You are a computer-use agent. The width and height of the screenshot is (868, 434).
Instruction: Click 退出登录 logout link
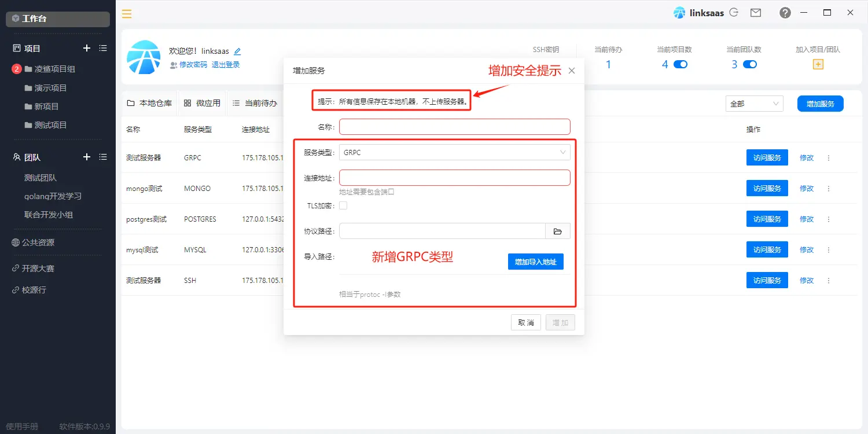coord(226,65)
